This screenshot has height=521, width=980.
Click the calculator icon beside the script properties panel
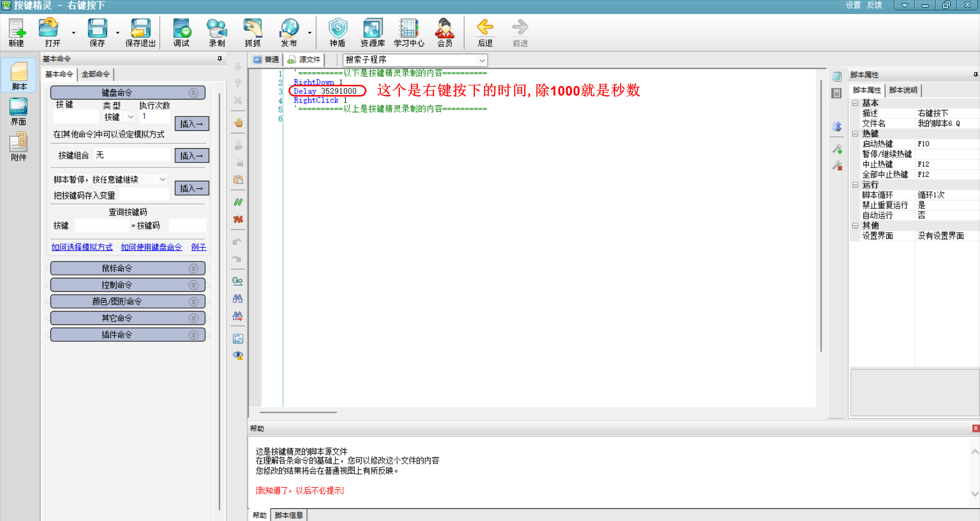[837, 93]
